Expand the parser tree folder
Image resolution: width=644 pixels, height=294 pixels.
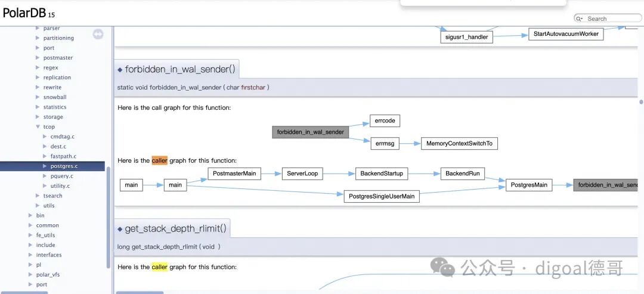[38, 29]
